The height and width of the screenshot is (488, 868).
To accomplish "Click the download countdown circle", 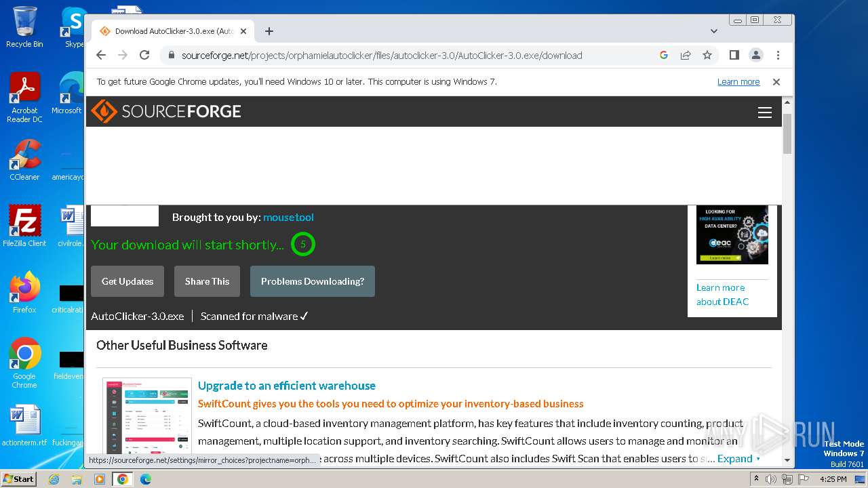I will tap(303, 244).
